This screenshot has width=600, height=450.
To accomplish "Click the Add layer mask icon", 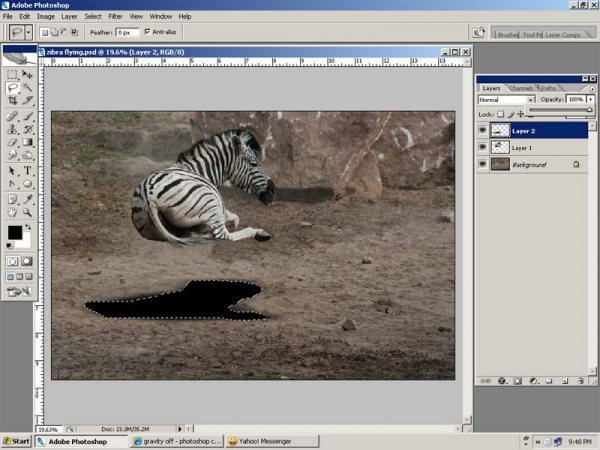I will tap(517, 381).
